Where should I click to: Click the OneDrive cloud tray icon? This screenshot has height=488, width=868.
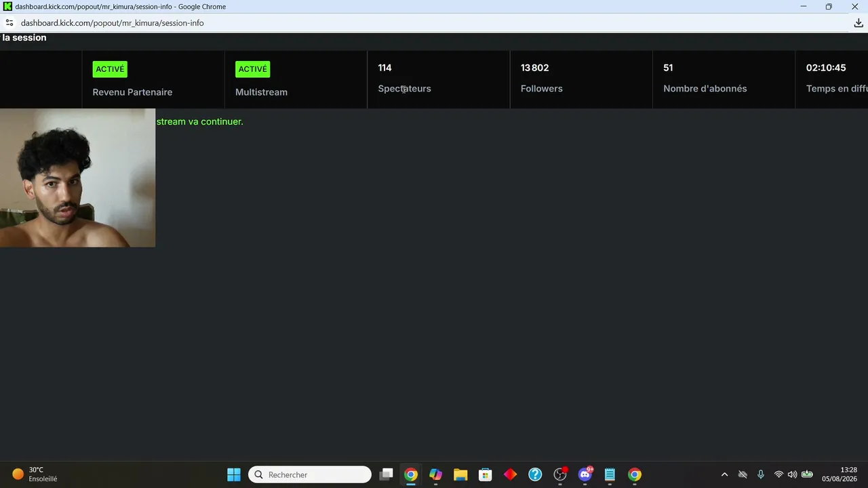(743, 474)
